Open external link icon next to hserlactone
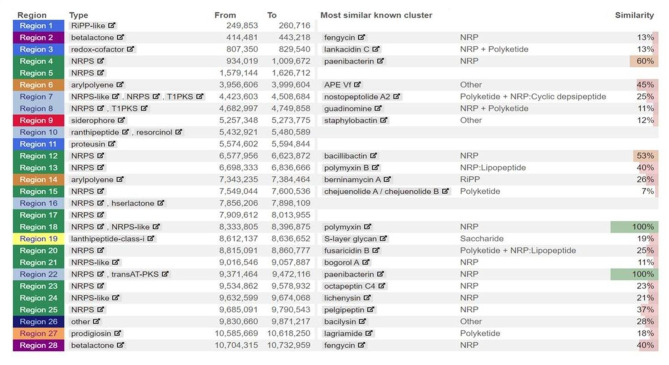This screenshot has height=365, width=669. point(161,203)
